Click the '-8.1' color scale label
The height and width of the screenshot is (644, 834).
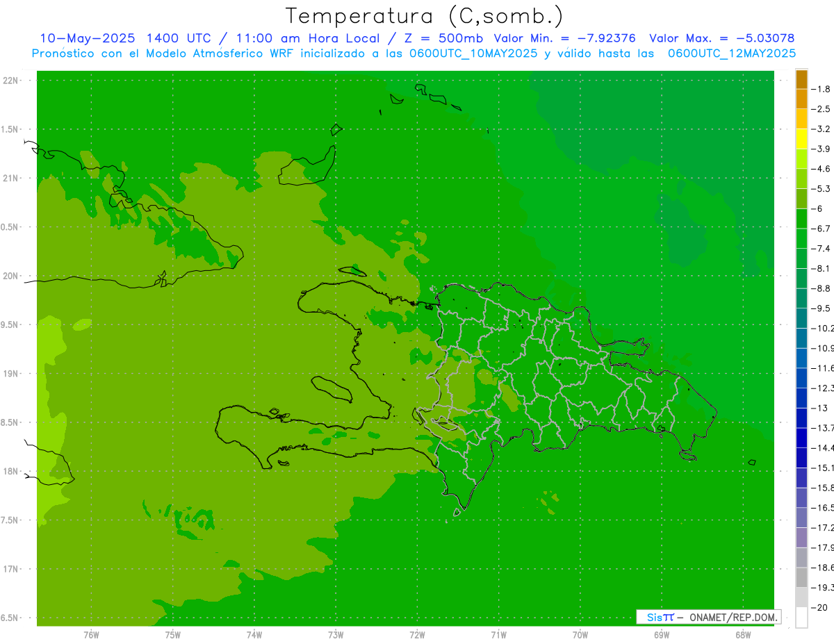pyautogui.click(x=821, y=268)
